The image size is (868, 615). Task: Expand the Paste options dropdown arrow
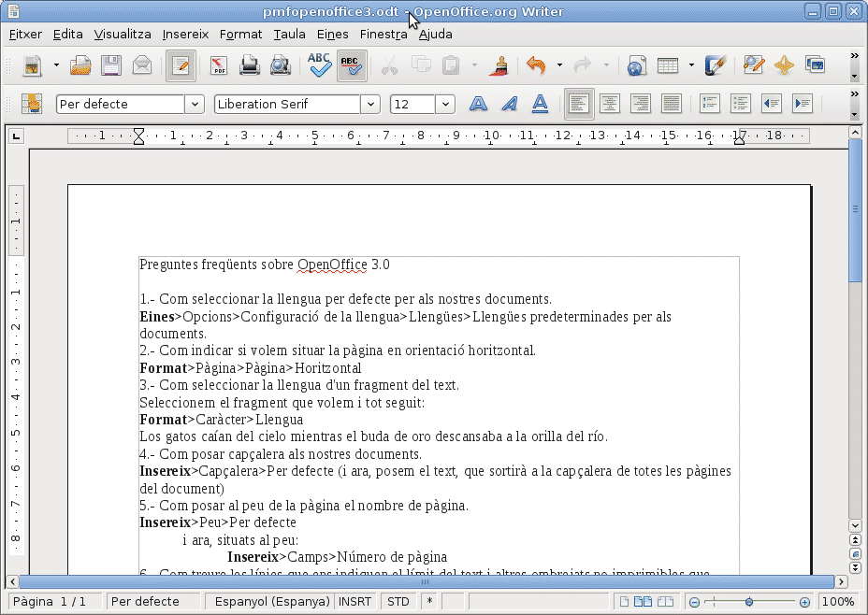pyautogui.click(x=474, y=65)
